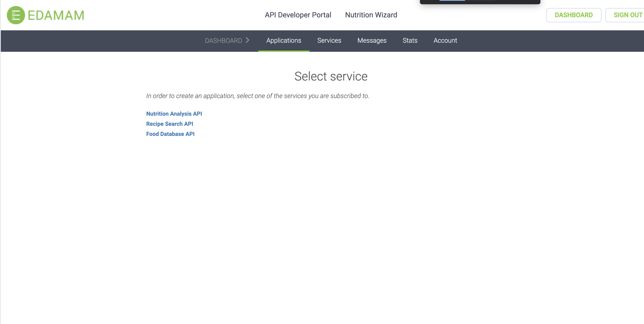Viewport: 644px width, 324px height.
Task: Switch to the Services tab
Action: coord(329,41)
